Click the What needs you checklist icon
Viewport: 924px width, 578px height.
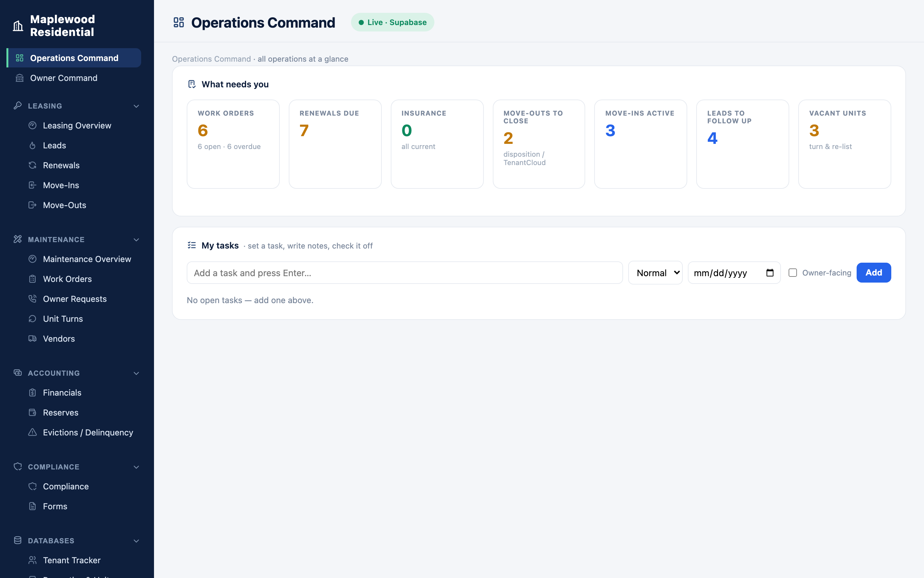(192, 84)
